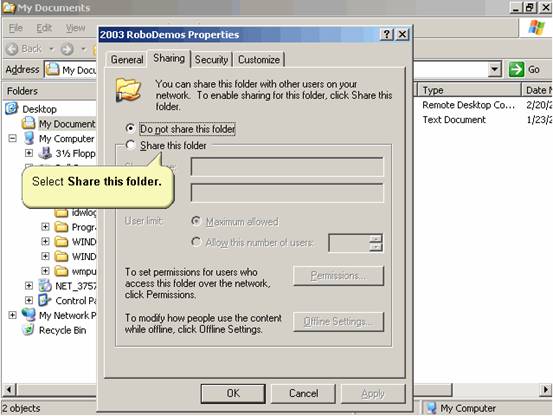Open the File menu in My Documents
Viewport: 553px width, 416px height.
tap(16, 28)
